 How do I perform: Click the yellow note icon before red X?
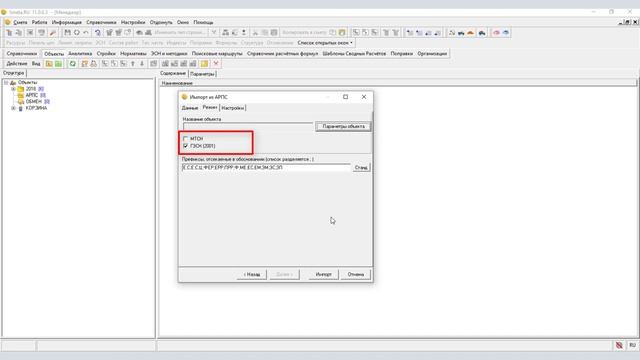204,64
